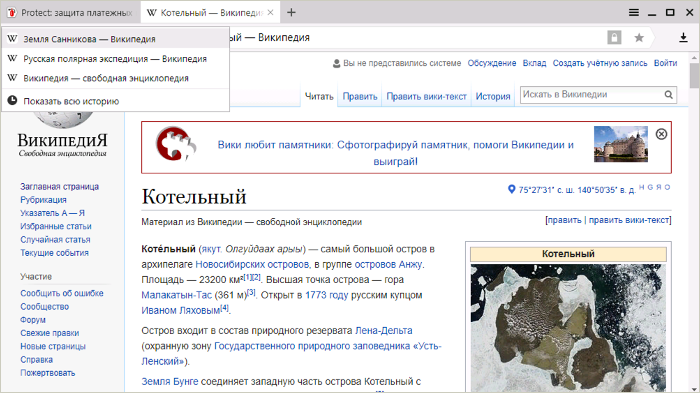Click the Wiki Loves Monuments puzzle logo

point(176,144)
